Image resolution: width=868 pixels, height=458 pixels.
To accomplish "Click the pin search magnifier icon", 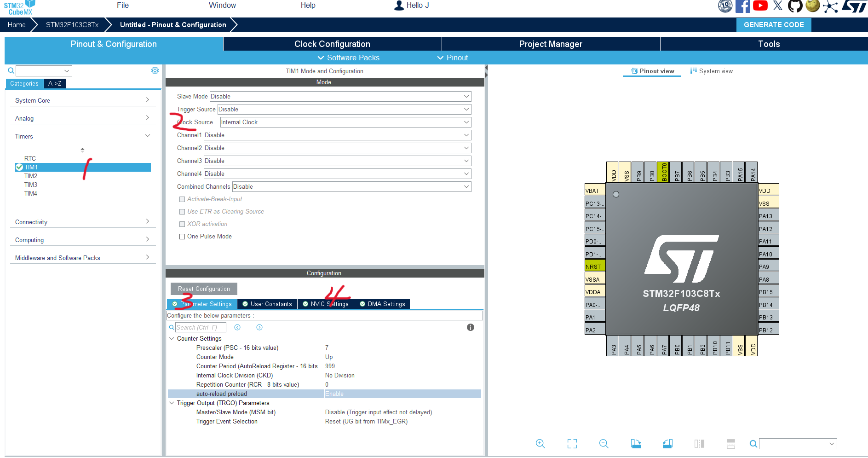I will tap(753, 444).
